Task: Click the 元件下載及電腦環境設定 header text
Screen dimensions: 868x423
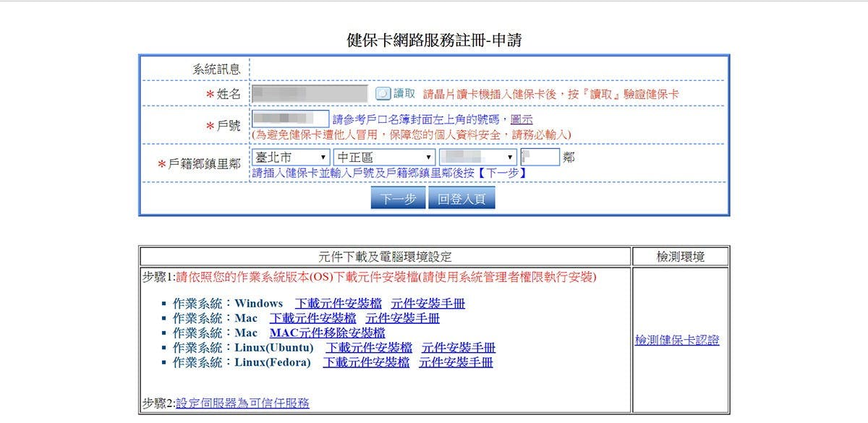Action: [385, 256]
